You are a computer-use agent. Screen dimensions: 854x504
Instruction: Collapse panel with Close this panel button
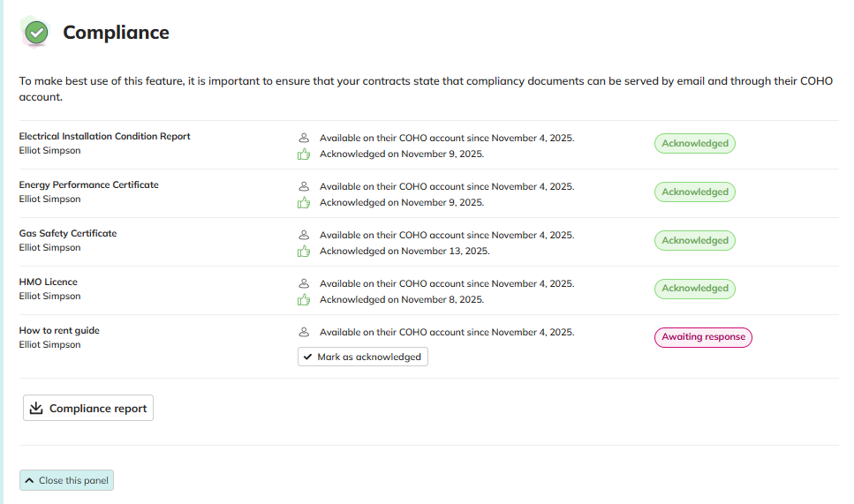[67, 481]
